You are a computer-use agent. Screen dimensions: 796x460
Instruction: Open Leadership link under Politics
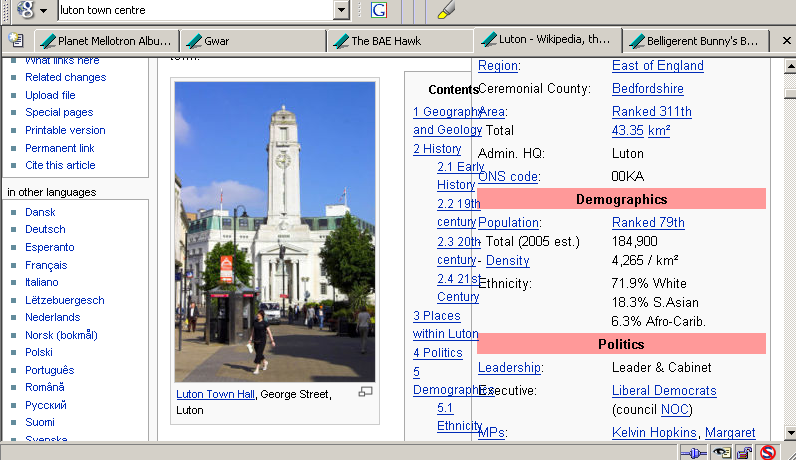tap(510, 368)
